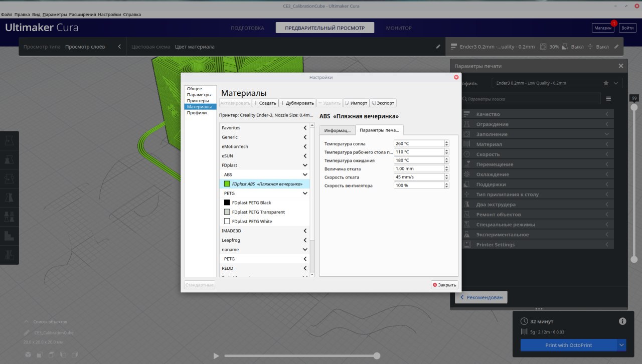The width and height of the screenshot is (642, 364).
Task: Click the info icon on print time panel
Action: pos(622,321)
